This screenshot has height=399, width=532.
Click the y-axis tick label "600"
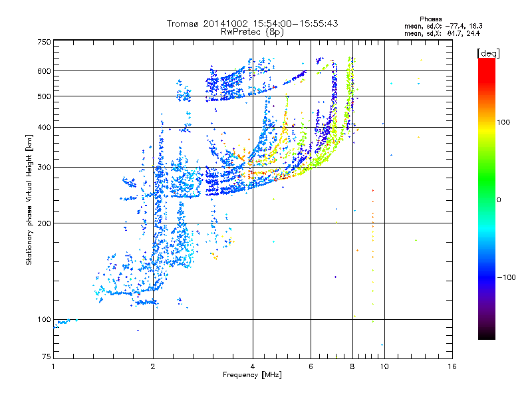point(44,71)
